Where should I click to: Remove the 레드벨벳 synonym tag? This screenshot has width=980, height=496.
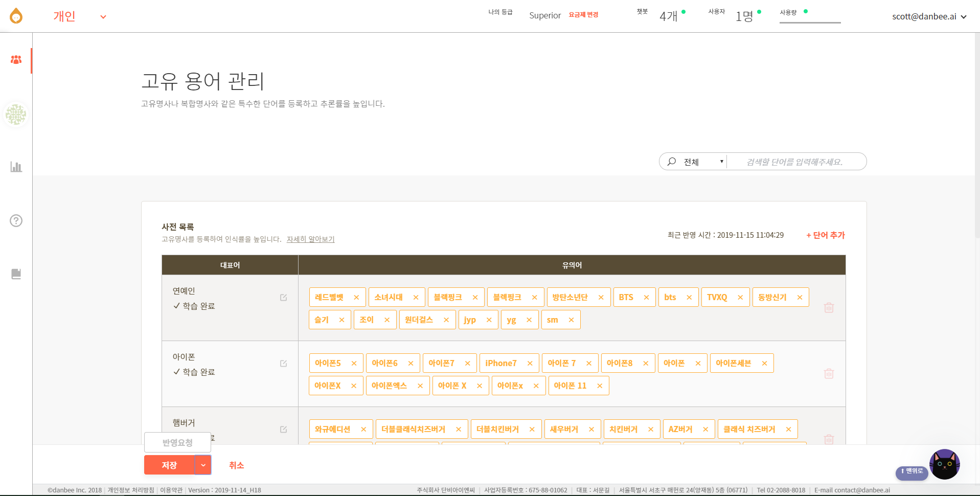coord(356,298)
